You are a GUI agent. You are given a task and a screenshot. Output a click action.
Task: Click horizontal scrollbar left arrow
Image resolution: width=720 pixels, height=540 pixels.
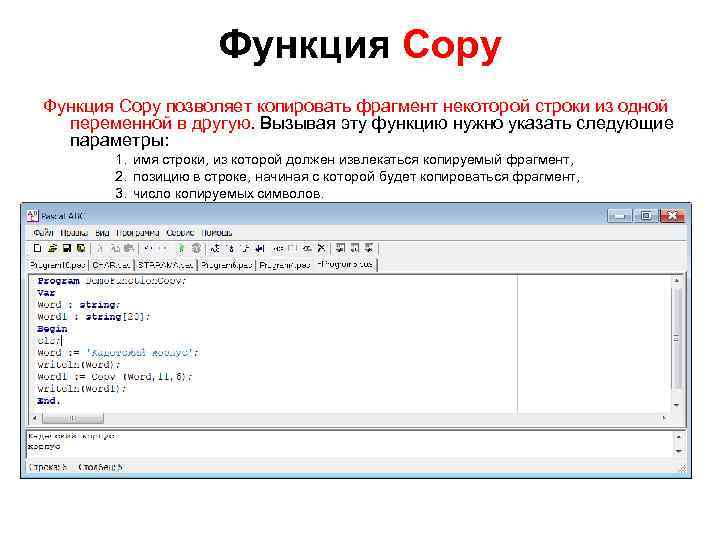tap(35, 418)
